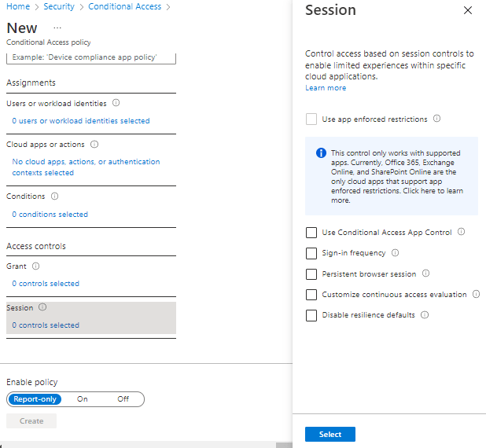Check the Sign-in frequency option
Image resolution: width=486 pixels, height=448 pixels.
click(x=311, y=253)
